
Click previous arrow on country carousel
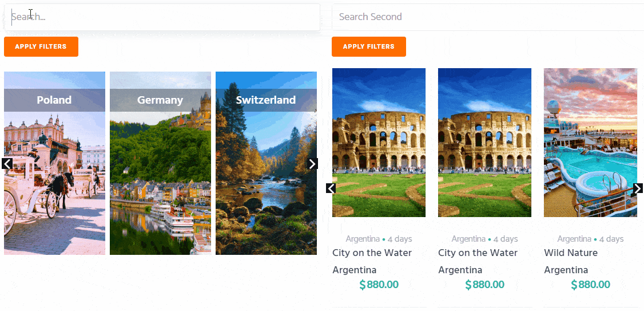[7, 164]
